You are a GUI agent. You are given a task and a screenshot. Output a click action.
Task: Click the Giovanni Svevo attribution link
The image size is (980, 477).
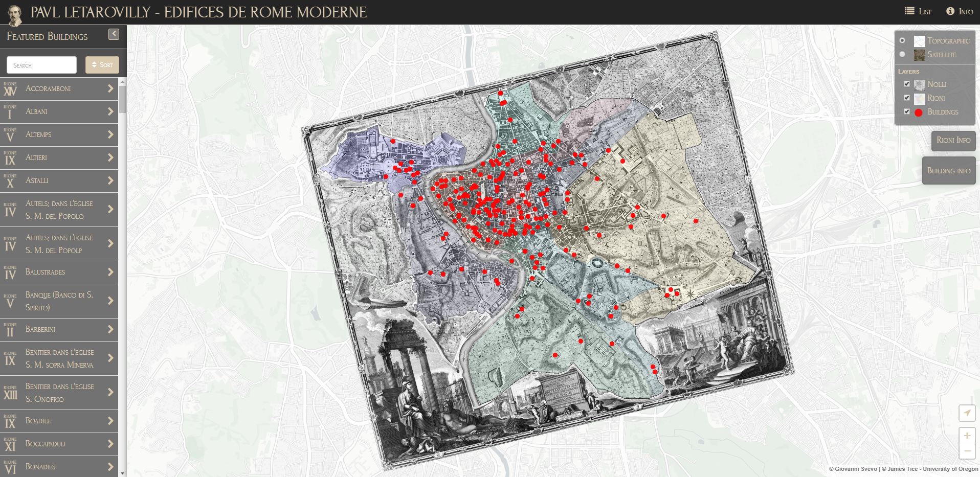(853, 469)
